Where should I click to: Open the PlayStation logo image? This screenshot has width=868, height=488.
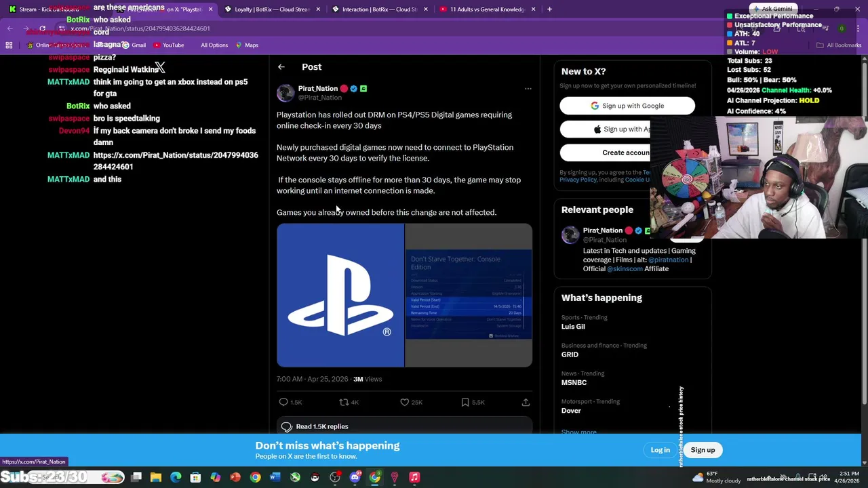click(x=340, y=296)
